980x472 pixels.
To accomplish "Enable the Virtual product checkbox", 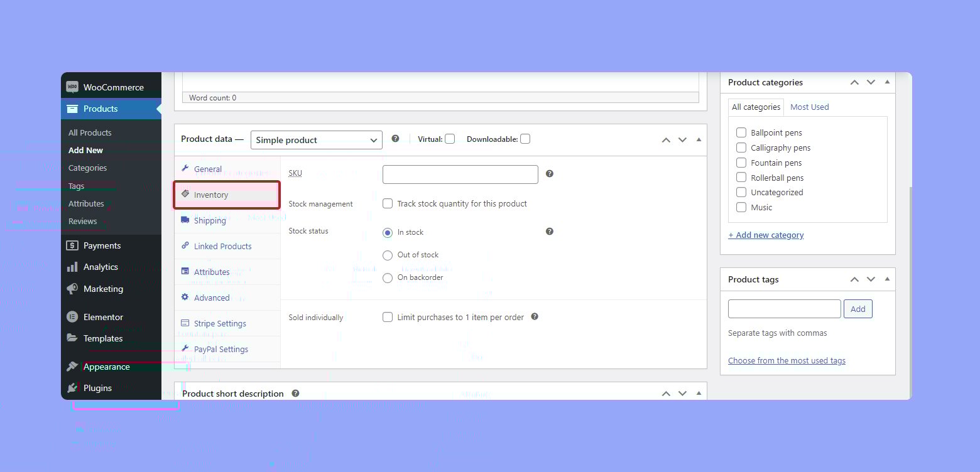I will click(x=450, y=139).
